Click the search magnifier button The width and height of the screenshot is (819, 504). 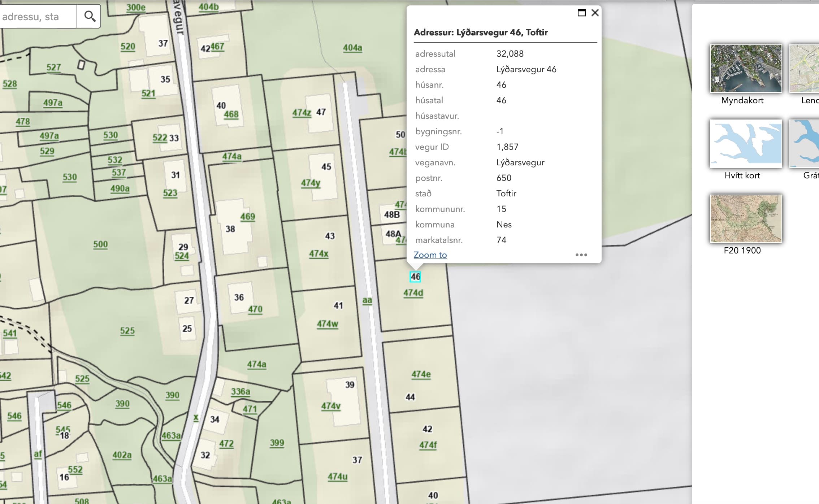(89, 16)
